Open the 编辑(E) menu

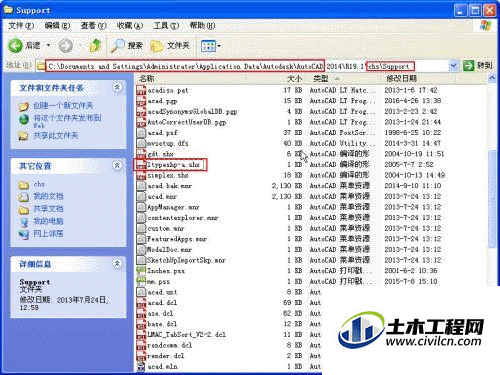coord(57,25)
